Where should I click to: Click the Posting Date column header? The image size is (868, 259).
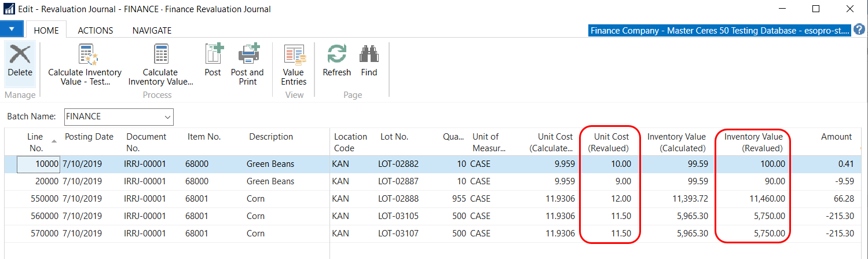click(89, 137)
